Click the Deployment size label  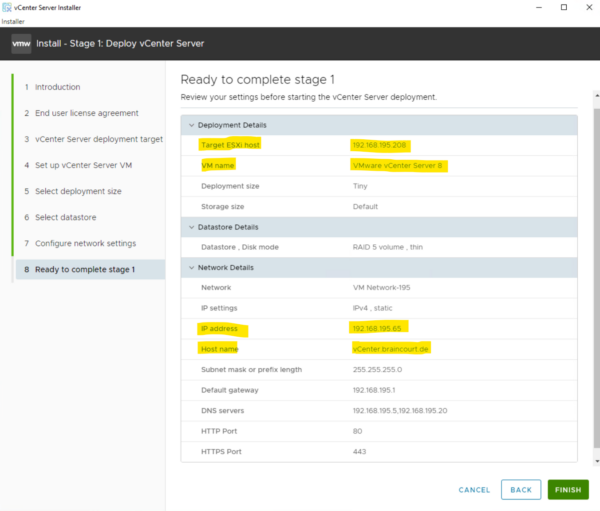point(230,186)
